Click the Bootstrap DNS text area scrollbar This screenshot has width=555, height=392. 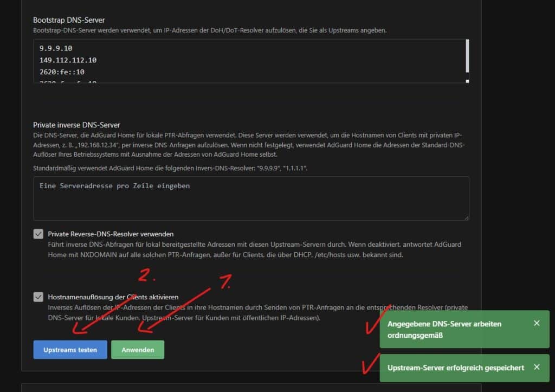(x=467, y=56)
